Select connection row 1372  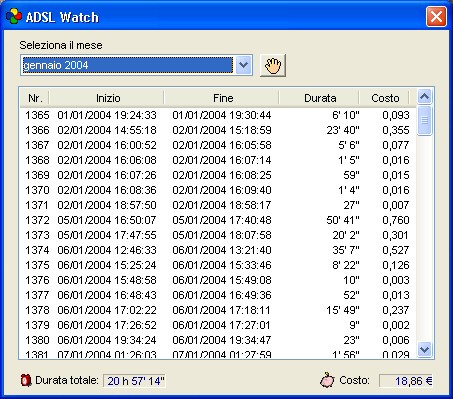point(217,220)
